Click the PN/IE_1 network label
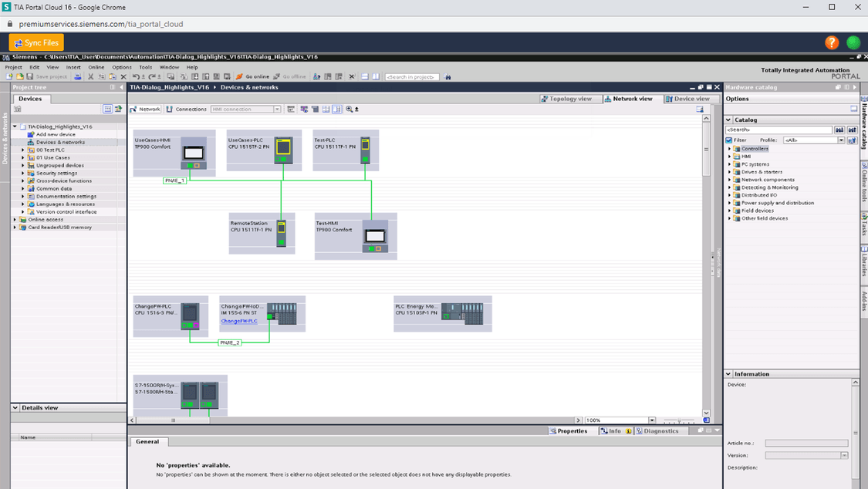Screen dimensions: 868x489 pyautogui.click(x=174, y=180)
